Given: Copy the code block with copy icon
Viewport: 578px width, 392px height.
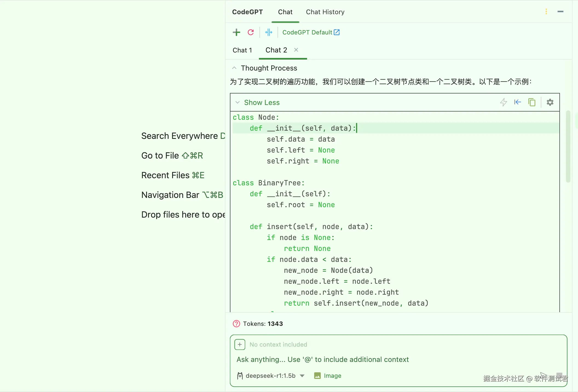Looking at the screenshot, I should click(x=532, y=102).
